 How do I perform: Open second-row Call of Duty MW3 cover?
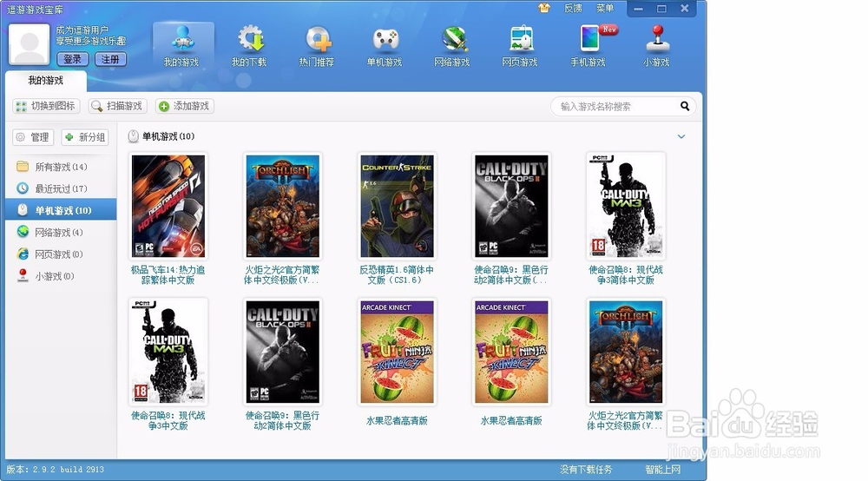(168, 352)
